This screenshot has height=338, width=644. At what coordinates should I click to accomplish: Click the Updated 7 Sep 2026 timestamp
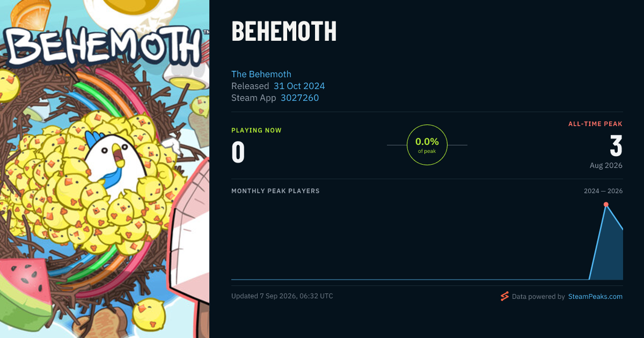point(282,296)
